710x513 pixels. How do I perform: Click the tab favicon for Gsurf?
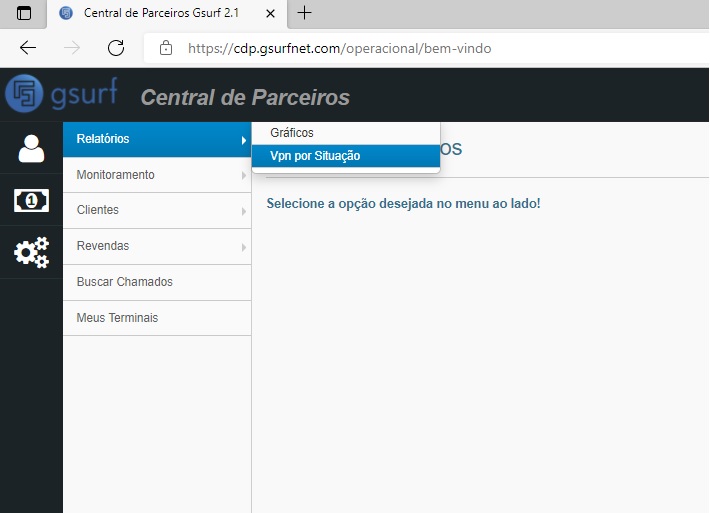[x=66, y=13]
